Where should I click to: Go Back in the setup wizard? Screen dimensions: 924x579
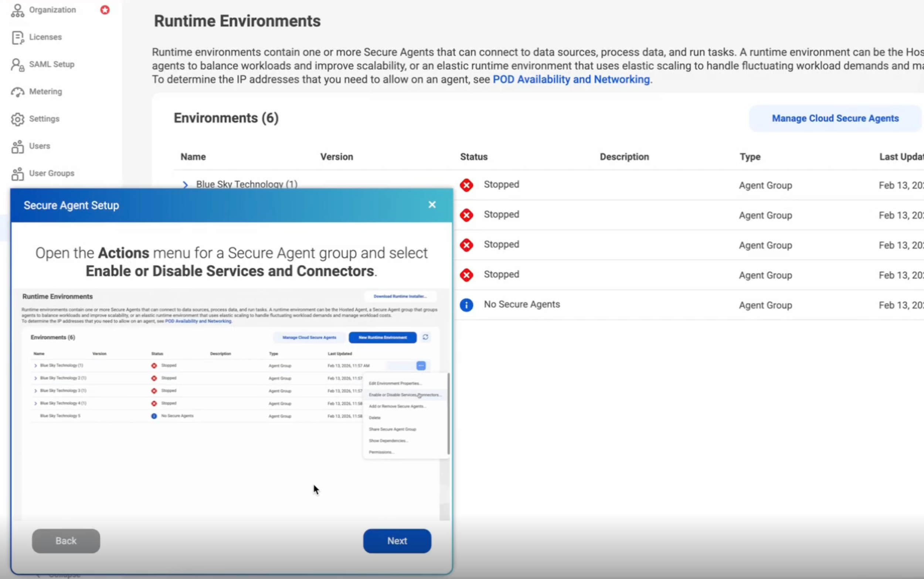coord(66,541)
